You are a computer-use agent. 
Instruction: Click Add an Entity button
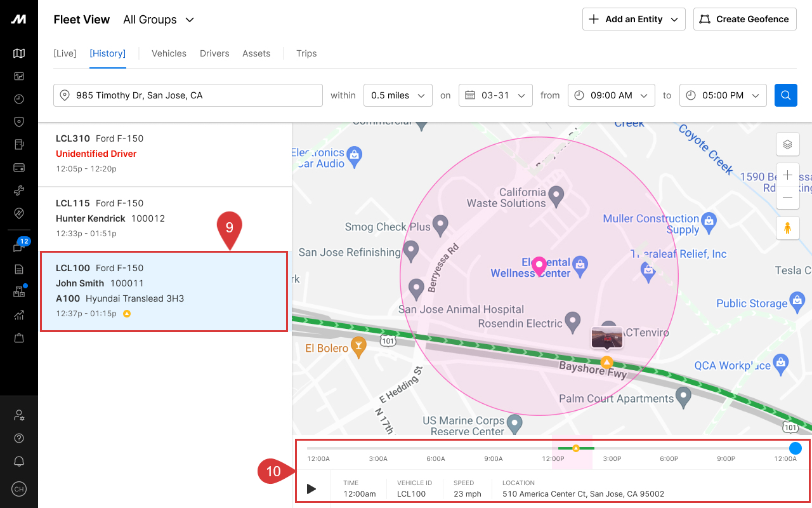pyautogui.click(x=634, y=19)
